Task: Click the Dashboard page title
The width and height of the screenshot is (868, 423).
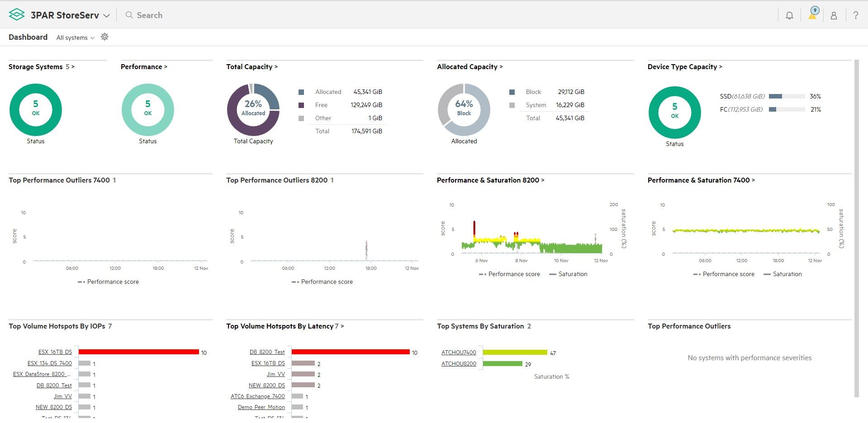Action: click(x=28, y=37)
